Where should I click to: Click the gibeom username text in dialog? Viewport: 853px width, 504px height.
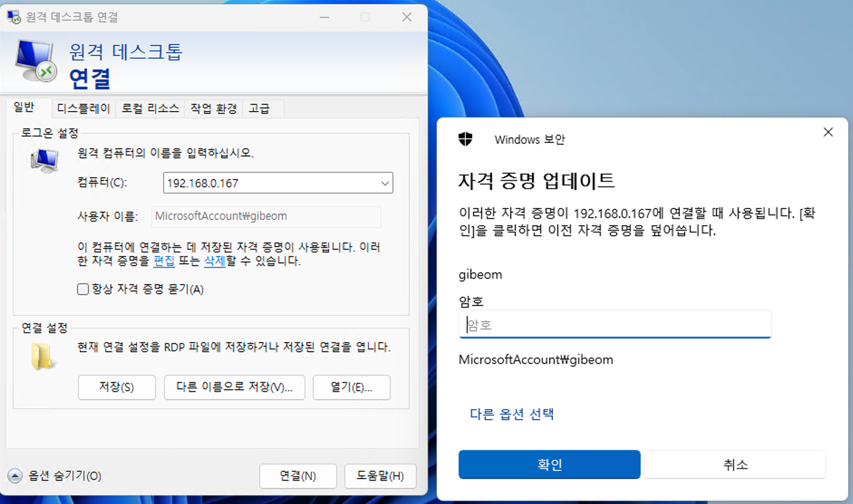point(480,275)
